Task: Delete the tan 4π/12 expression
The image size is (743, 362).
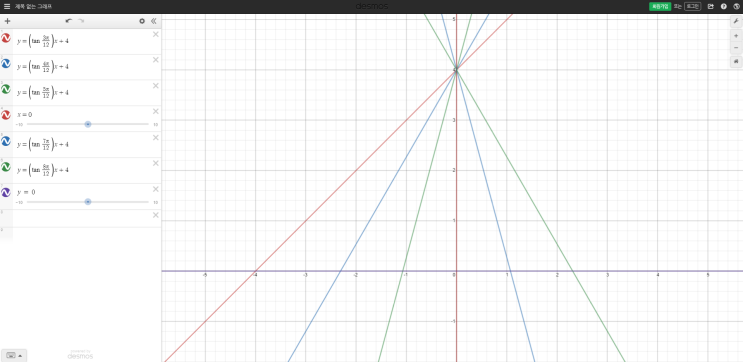Action: coord(155,60)
